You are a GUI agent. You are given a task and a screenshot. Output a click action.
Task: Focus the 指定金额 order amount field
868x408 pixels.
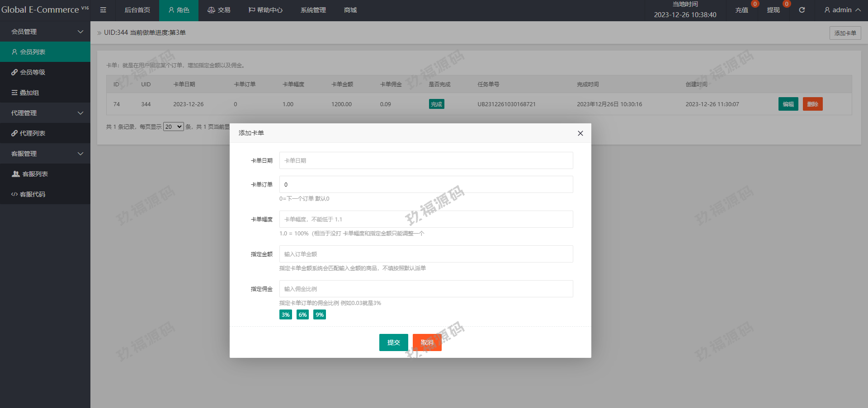(x=426, y=254)
